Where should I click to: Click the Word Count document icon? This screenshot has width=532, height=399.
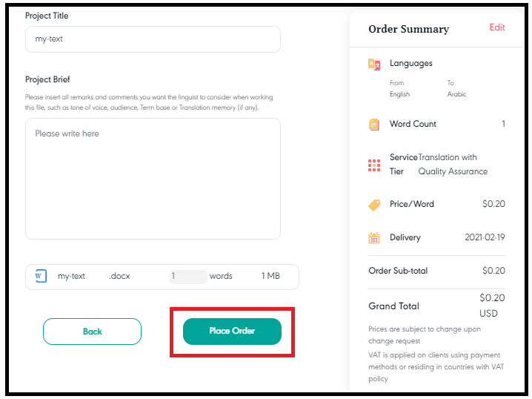[x=373, y=125]
